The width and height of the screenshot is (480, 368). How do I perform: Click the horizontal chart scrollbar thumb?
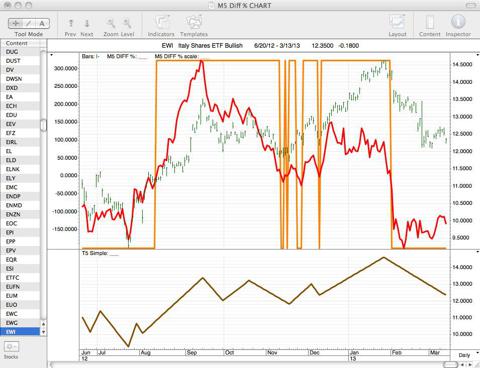pyautogui.click(x=451, y=364)
